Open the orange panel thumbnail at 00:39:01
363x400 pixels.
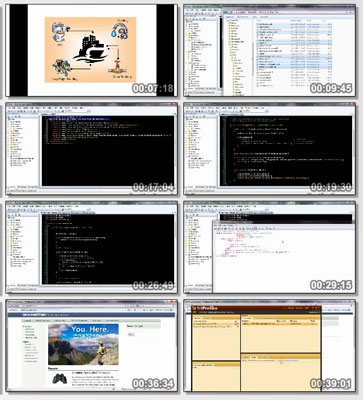(269, 345)
